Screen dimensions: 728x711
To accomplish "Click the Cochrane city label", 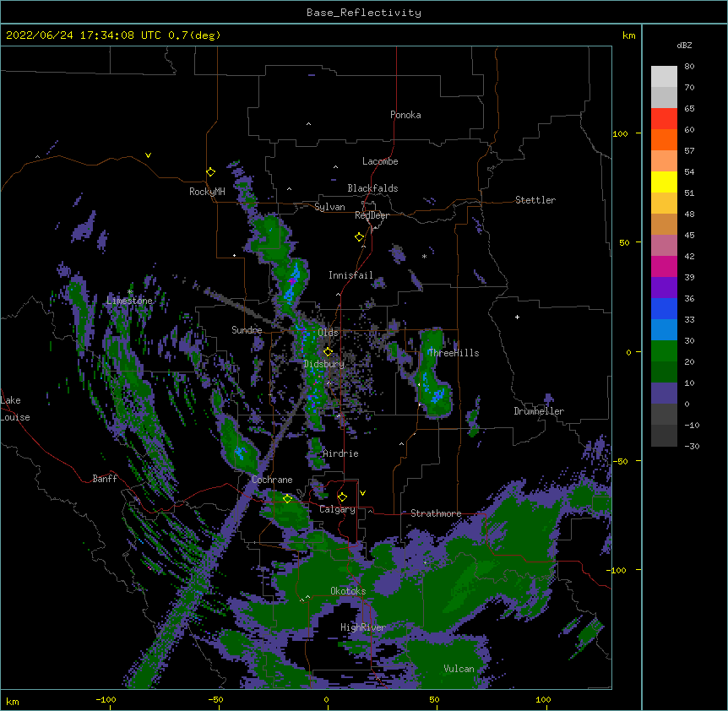I will point(272,480).
